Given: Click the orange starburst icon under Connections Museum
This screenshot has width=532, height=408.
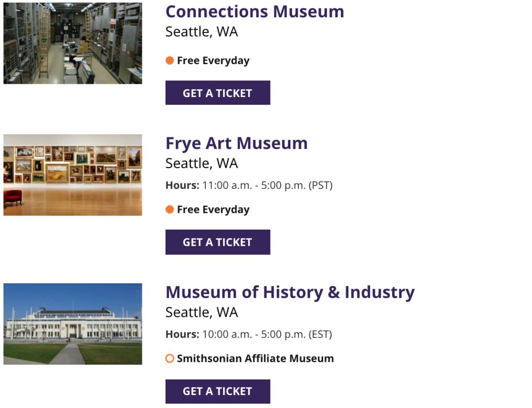Looking at the screenshot, I should click(169, 61).
